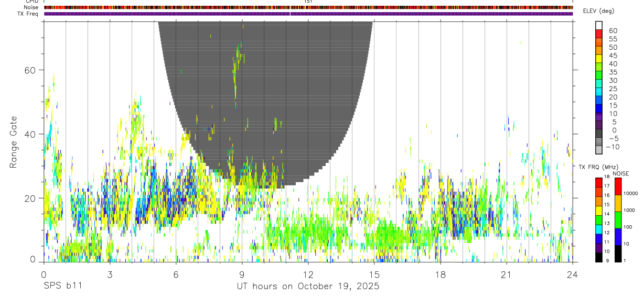This screenshot has height=297, width=644.
Task: Click ELEV colorbar label '35'
Action: point(613,72)
